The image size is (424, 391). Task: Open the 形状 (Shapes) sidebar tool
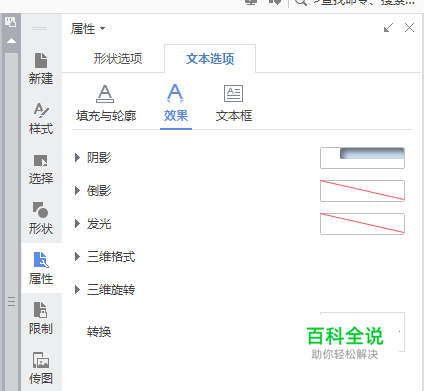[41, 219]
